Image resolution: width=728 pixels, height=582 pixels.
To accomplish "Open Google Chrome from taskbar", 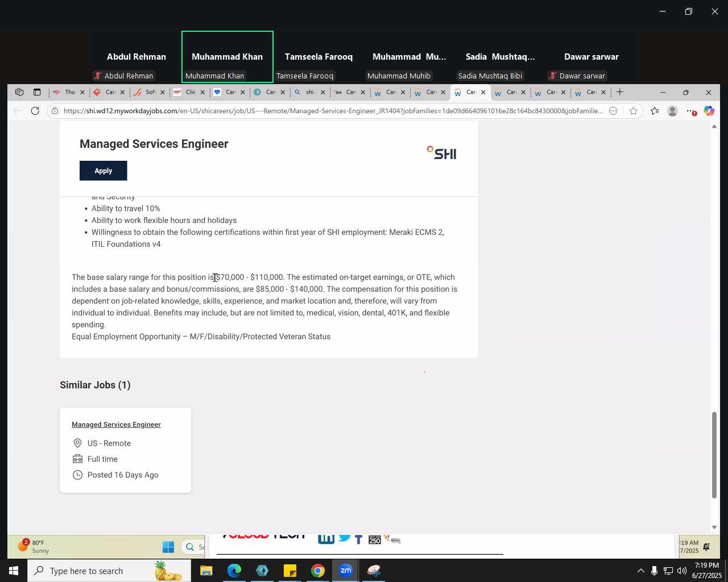I will coord(318,571).
